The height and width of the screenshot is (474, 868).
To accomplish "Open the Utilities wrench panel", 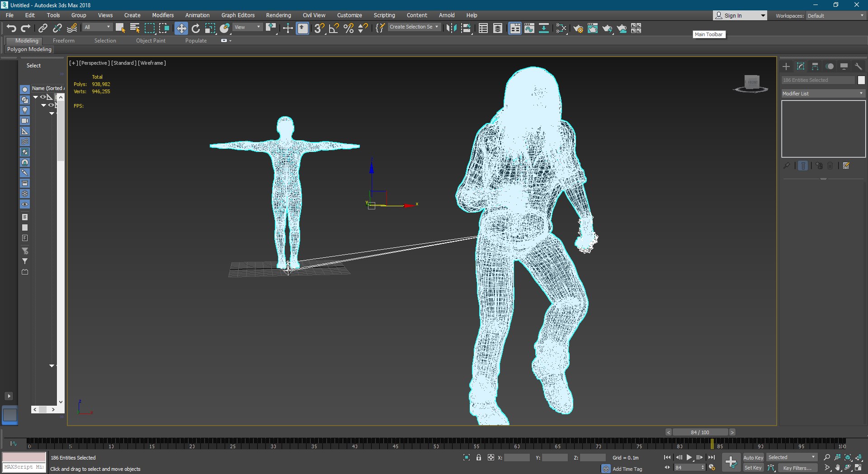I will tap(858, 66).
